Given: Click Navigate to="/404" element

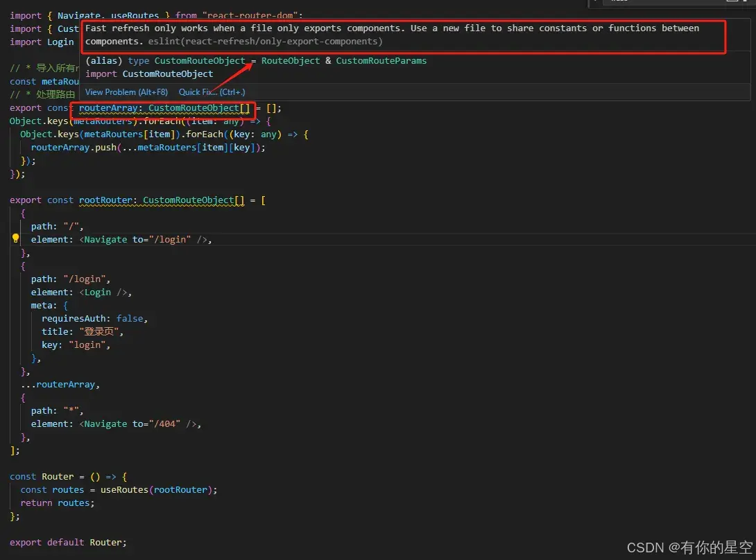Looking at the screenshot, I should click(x=138, y=424).
